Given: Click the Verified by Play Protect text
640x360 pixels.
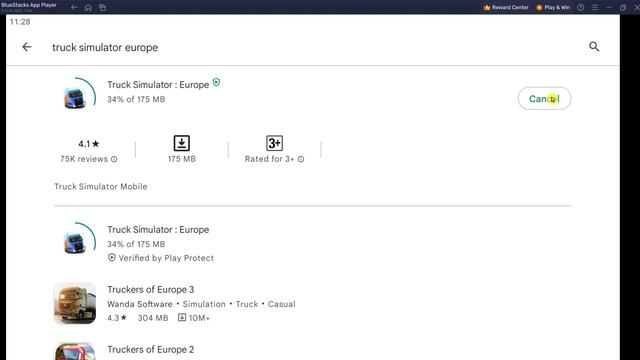Looking at the screenshot, I should pyautogui.click(x=166, y=258).
